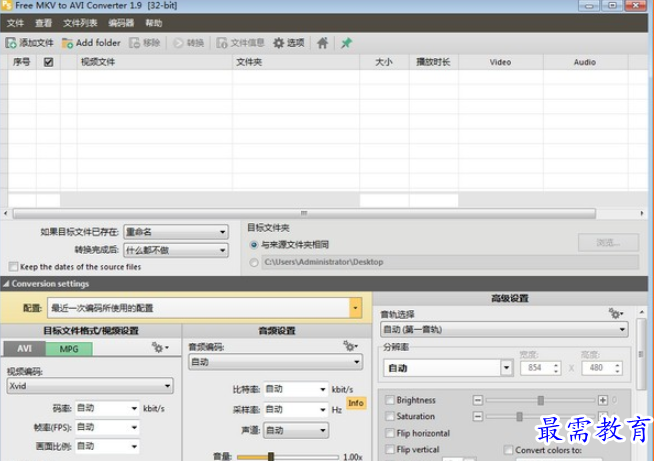Click the Browse (浏览) button
The image size is (659, 461).
point(608,242)
